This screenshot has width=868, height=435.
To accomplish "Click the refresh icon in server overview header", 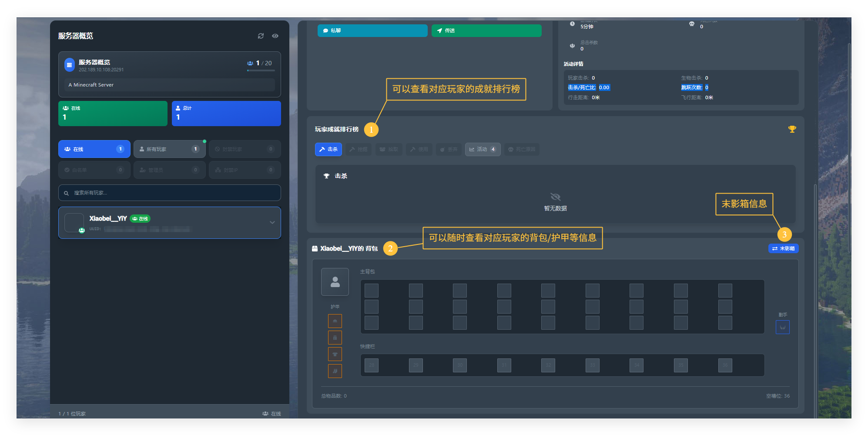I will click(261, 36).
